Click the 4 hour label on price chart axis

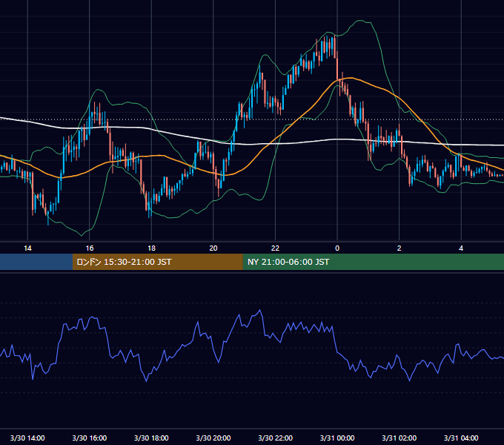(461, 248)
